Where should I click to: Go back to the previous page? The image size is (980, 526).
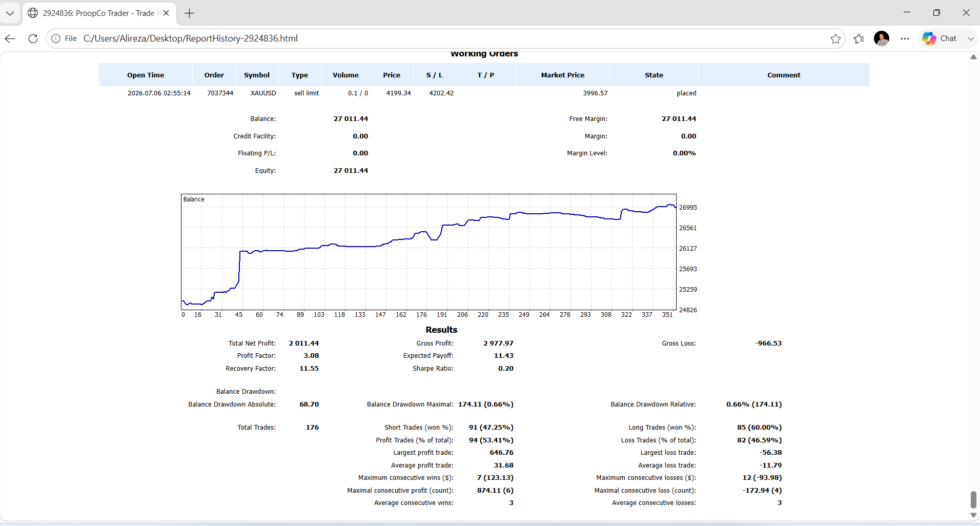click(10, 38)
